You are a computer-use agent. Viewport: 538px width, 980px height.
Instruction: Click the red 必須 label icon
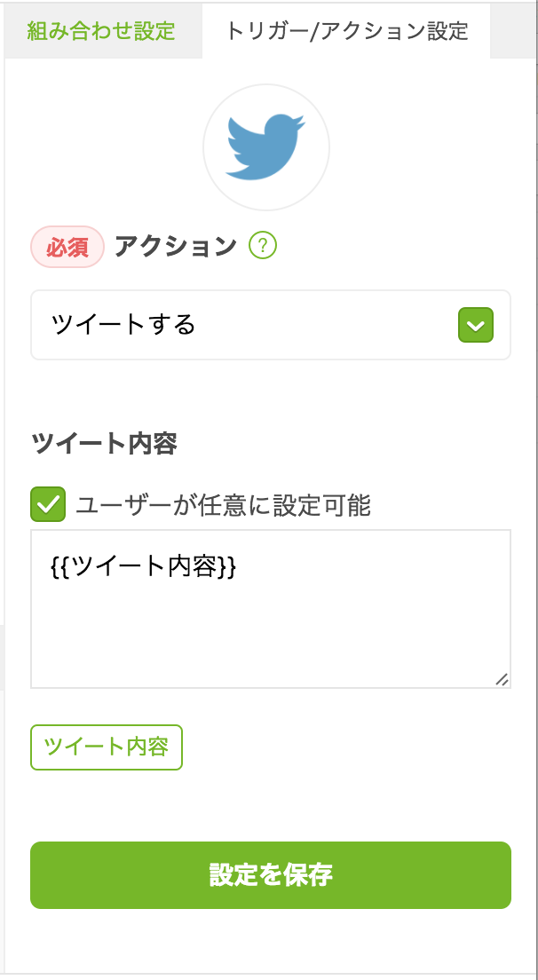67,246
